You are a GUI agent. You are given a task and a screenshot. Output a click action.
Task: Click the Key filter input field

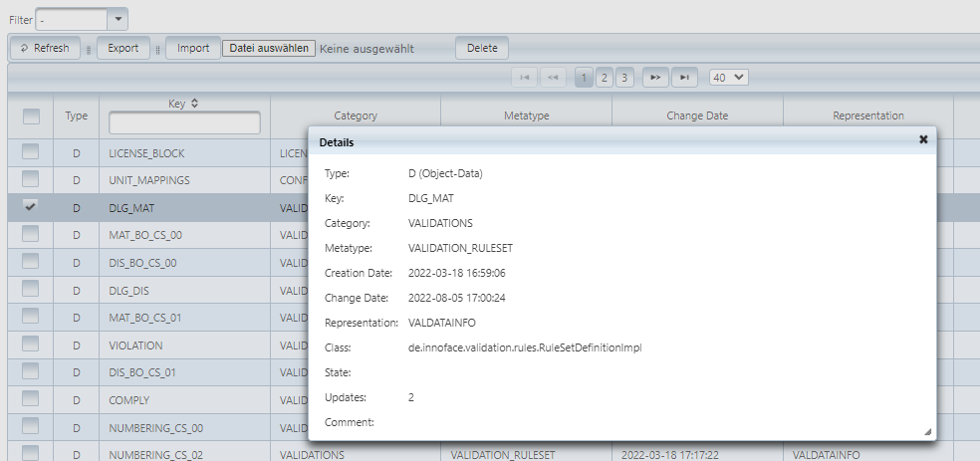point(185,122)
